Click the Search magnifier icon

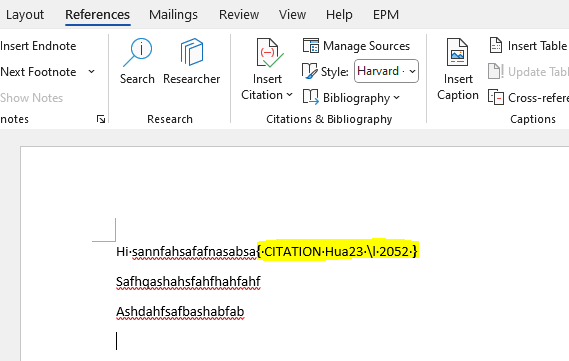(x=138, y=52)
